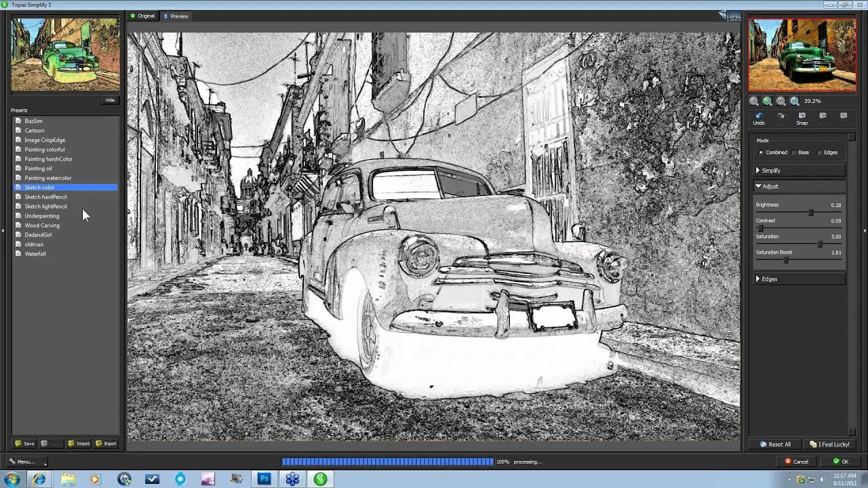Open Windows Media Player from taskbar

pyautogui.click(x=95, y=479)
